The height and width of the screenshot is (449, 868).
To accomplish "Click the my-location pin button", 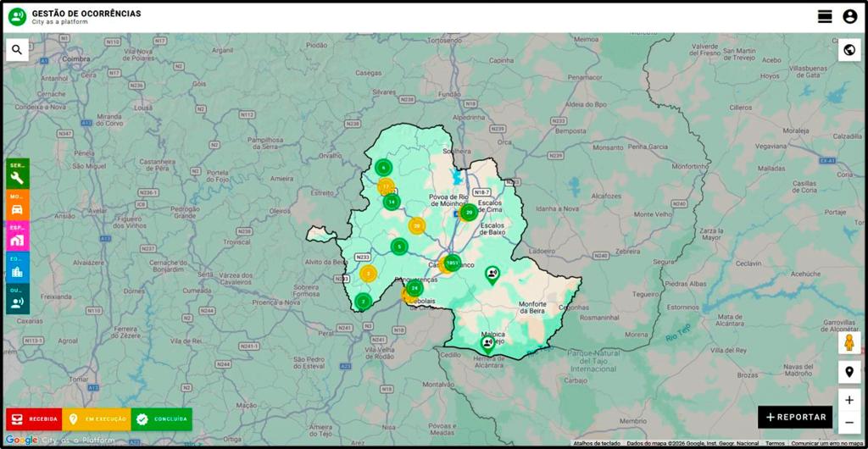I will pyautogui.click(x=849, y=372).
